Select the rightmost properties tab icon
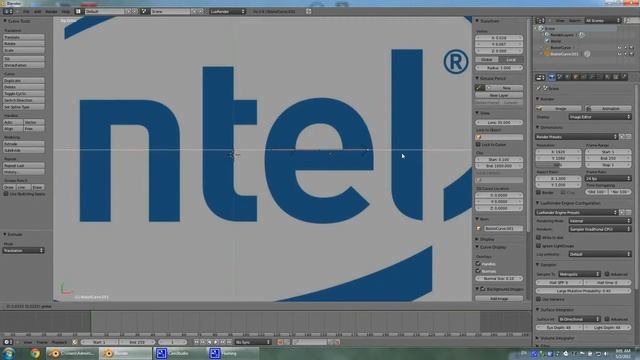This screenshot has height=360, width=640. [x=624, y=77]
